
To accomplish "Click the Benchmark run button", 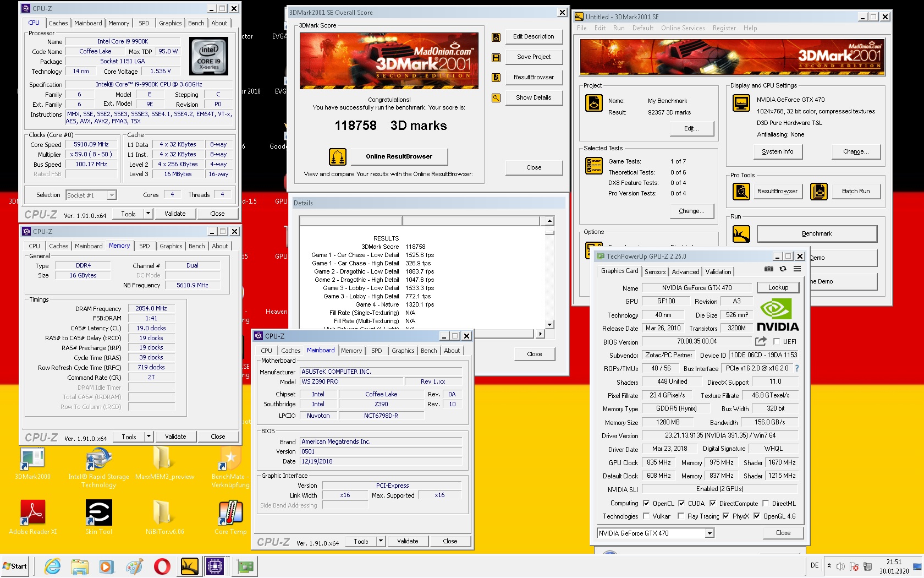I will pyautogui.click(x=817, y=233).
